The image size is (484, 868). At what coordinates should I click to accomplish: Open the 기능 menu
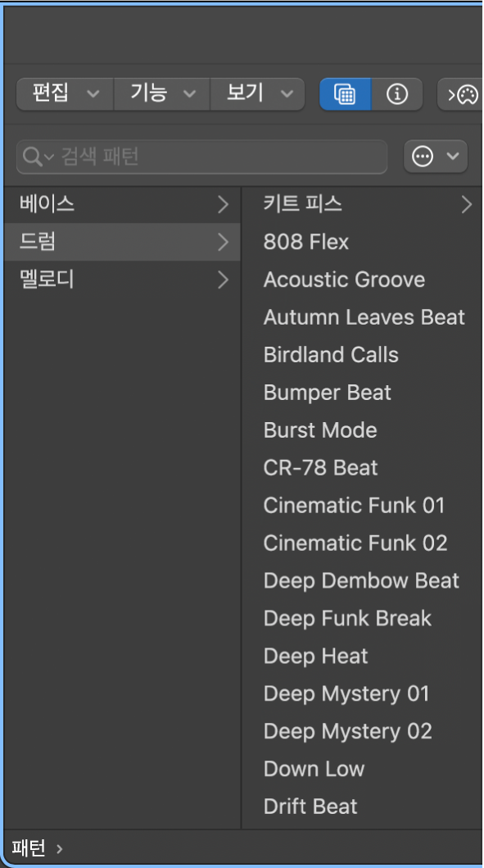pos(162,94)
